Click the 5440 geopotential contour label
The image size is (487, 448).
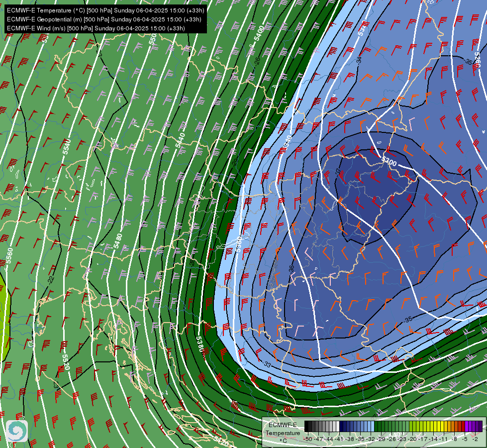tap(180, 140)
